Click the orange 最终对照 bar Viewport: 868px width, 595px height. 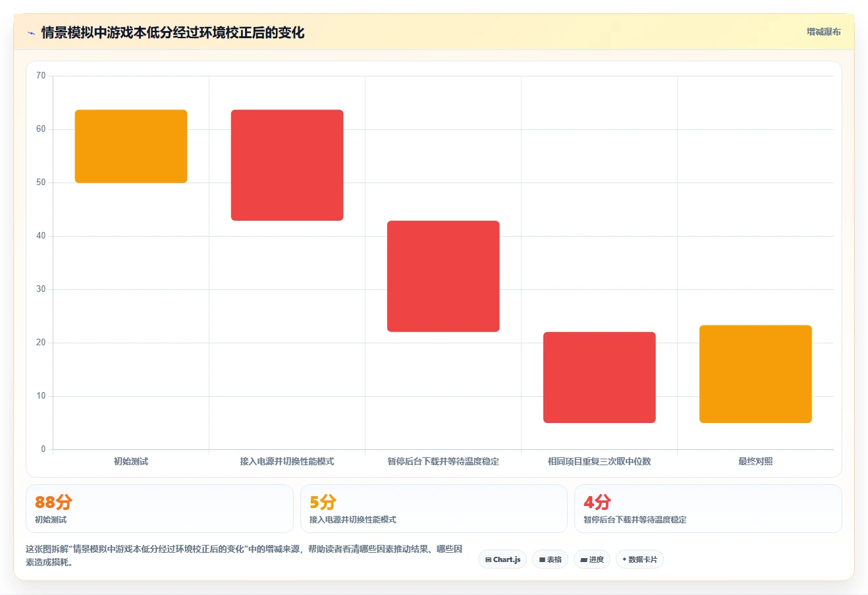pyautogui.click(x=755, y=374)
